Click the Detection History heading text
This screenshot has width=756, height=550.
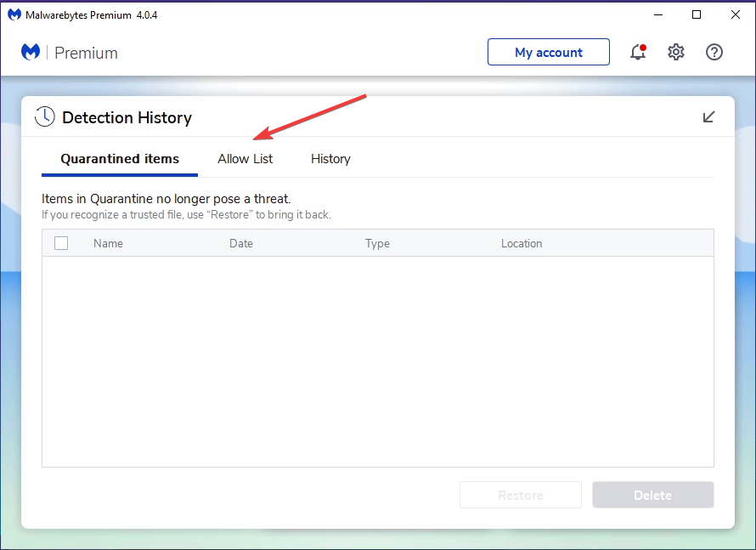coord(127,117)
